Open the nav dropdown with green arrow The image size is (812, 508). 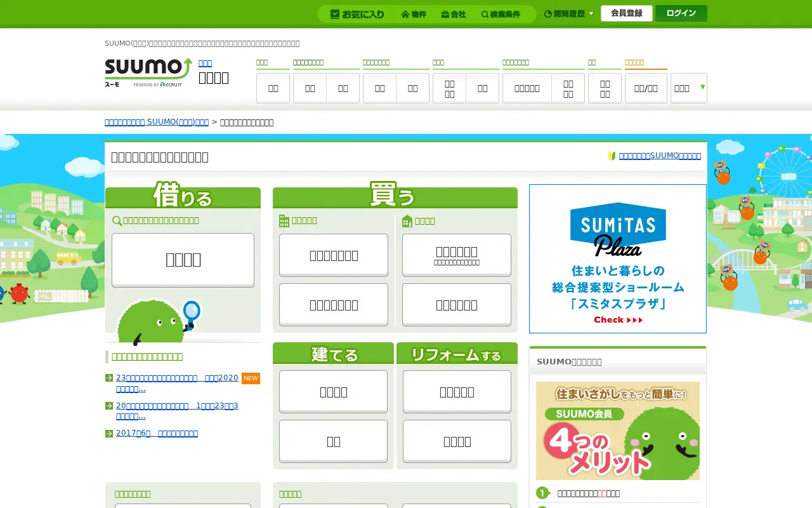coord(689,88)
